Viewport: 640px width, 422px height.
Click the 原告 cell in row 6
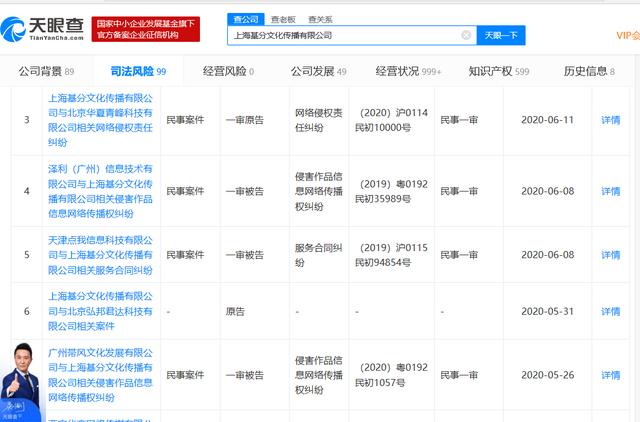(235, 311)
